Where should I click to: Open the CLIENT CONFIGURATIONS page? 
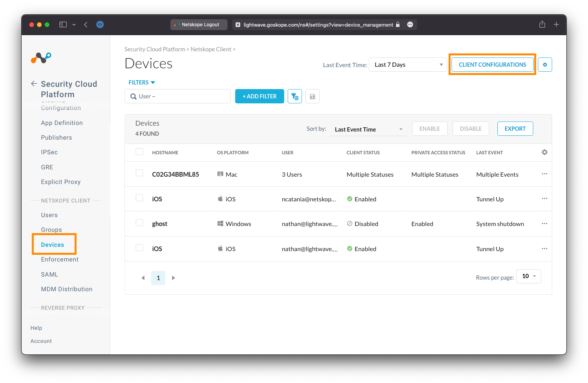pyautogui.click(x=492, y=64)
